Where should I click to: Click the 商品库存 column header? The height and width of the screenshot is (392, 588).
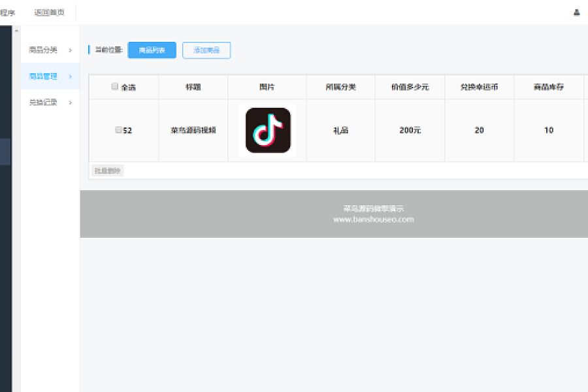pyautogui.click(x=549, y=87)
